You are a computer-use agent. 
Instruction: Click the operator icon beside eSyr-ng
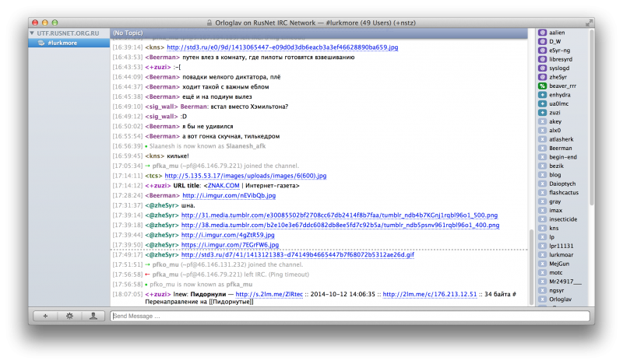(x=542, y=51)
